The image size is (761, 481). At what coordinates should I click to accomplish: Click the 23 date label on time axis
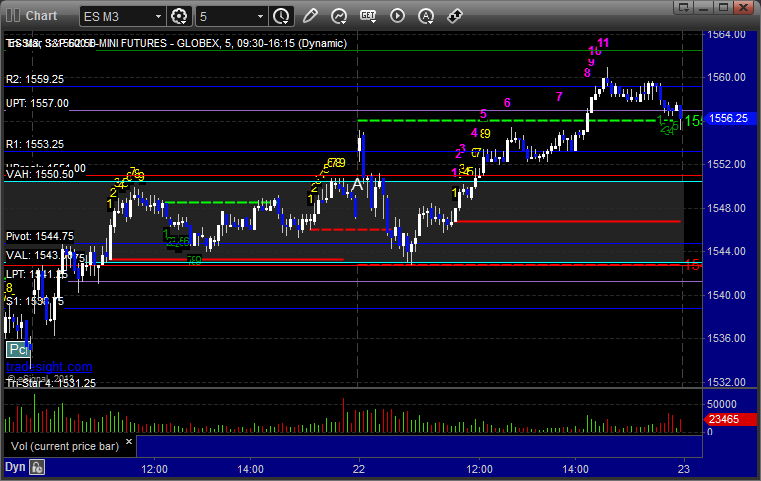[684, 469]
